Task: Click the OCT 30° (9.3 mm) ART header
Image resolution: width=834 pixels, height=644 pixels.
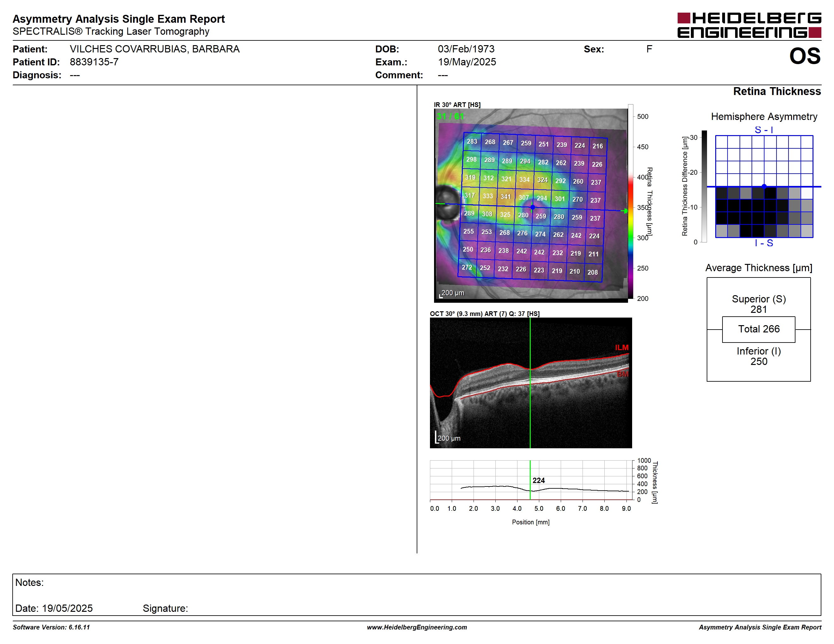Action: (x=485, y=313)
